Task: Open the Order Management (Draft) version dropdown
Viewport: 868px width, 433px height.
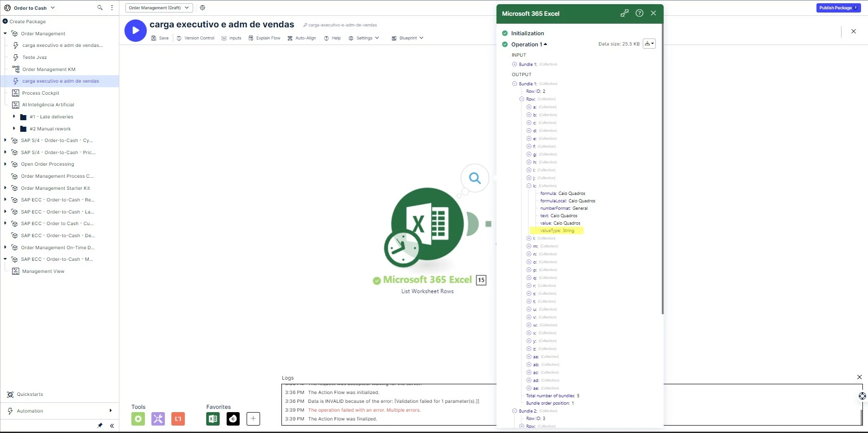Action: click(159, 7)
